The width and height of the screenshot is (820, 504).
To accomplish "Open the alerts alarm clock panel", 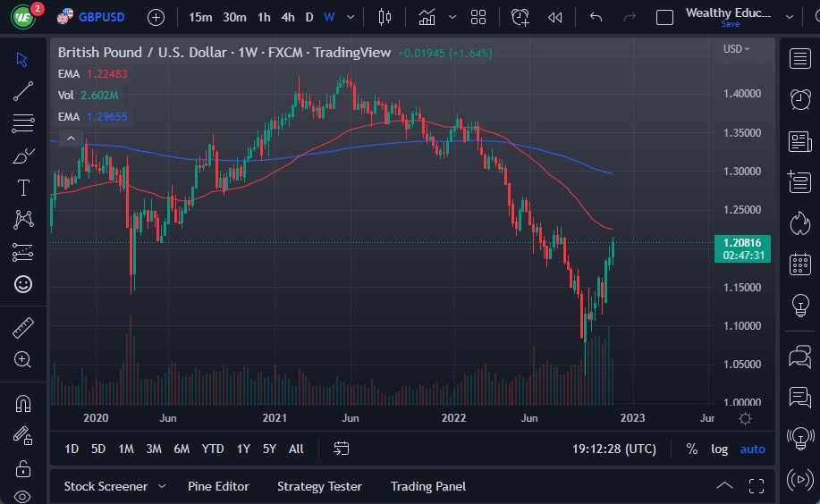I will click(x=799, y=100).
